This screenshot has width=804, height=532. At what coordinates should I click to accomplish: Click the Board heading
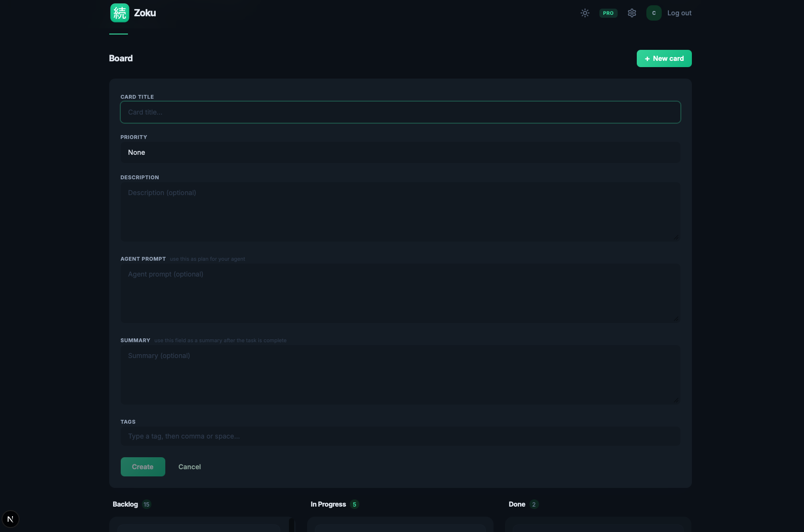pos(121,58)
